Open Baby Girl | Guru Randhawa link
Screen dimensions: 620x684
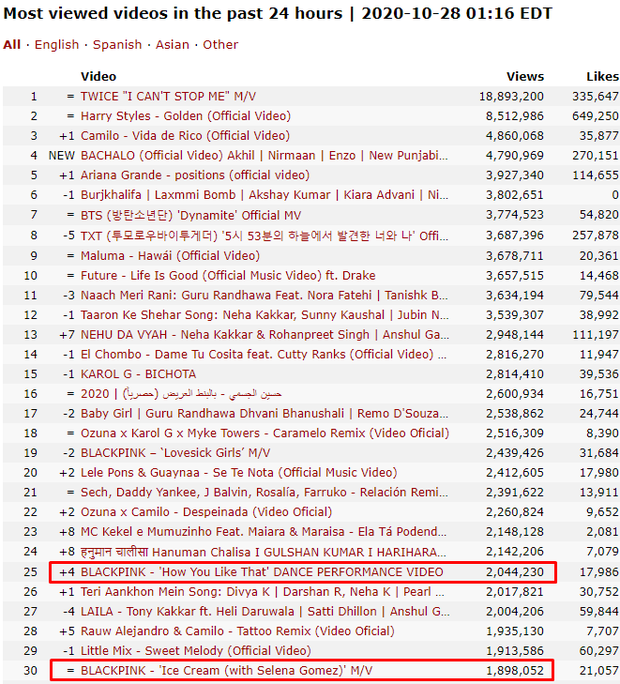coord(264,413)
